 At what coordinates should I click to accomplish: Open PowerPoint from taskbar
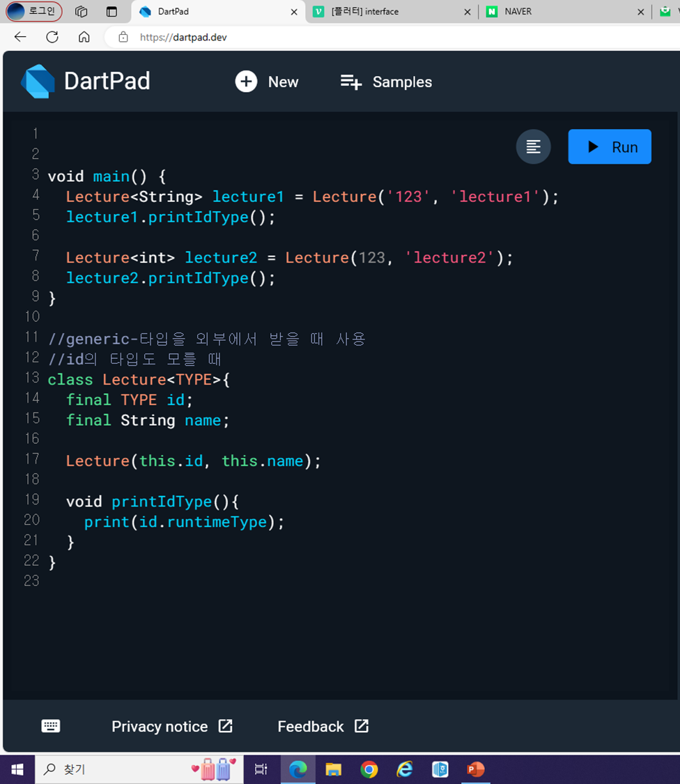475,769
